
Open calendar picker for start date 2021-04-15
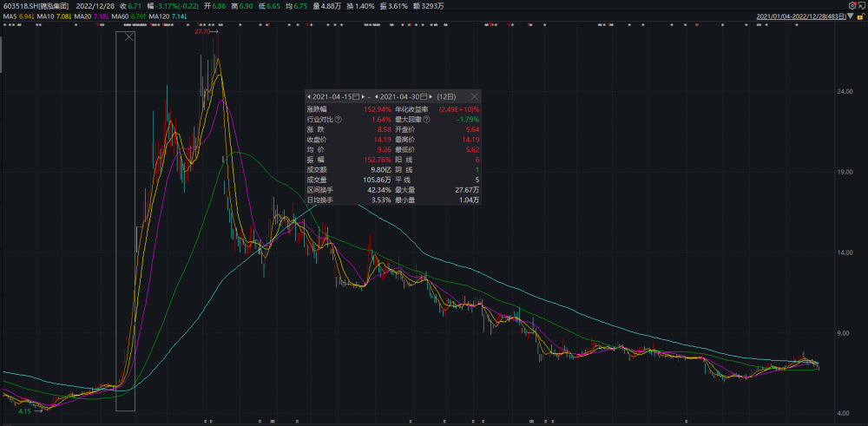pos(356,97)
